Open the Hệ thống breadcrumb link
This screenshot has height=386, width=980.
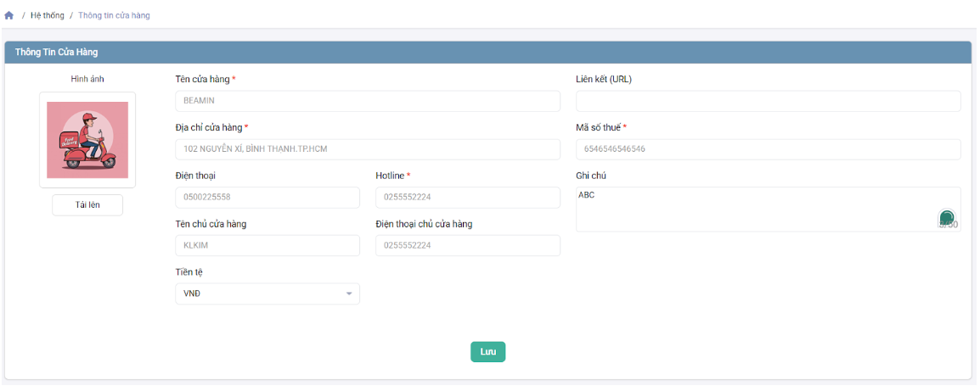tap(48, 15)
